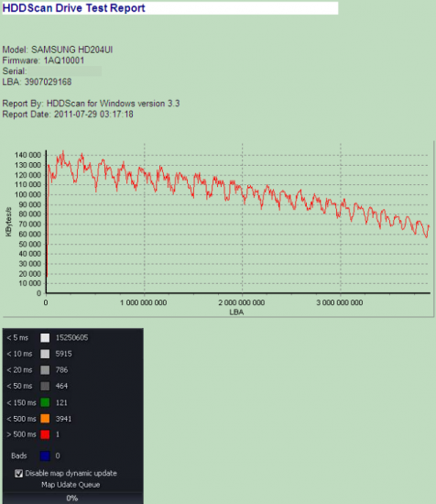This screenshot has height=504, width=436.
Task: Click the Bads legend label
Action: tap(19, 455)
